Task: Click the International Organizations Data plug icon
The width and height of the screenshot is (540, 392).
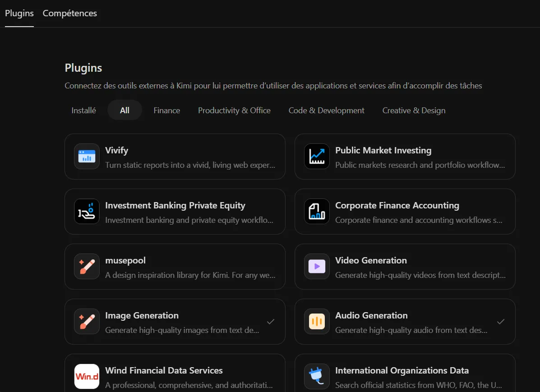Action: click(317, 377)
